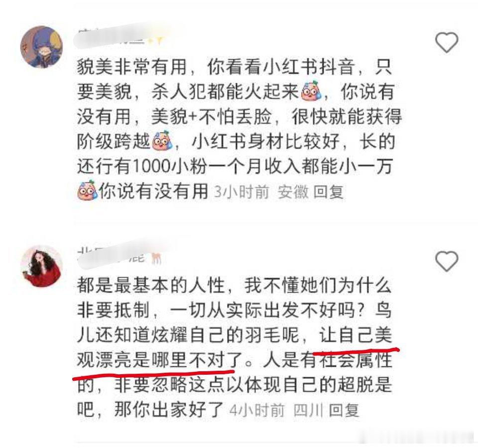Click comment text starting 都是最基本的人性
Viewport: 478px width, 448px height.
click(x=235, y=348)
